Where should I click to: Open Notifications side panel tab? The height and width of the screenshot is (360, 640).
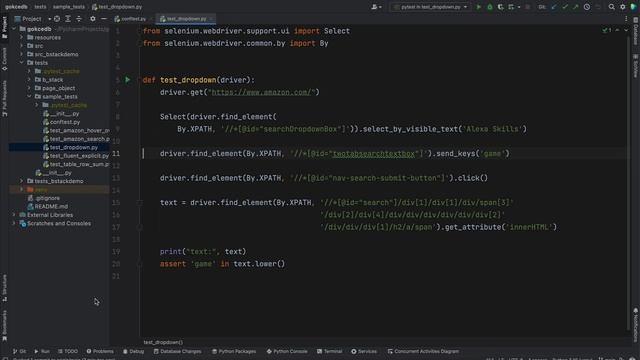(x=636, y=325)
